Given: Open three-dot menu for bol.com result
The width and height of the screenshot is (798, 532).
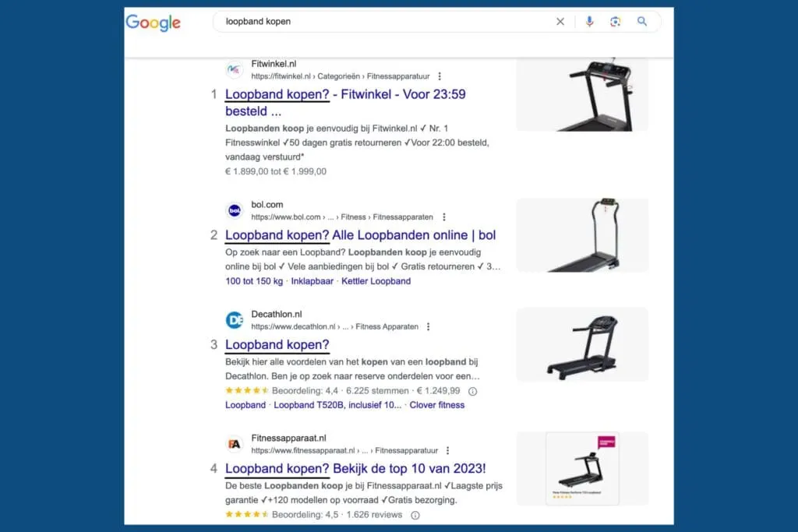Looking at the screenshot, I should 444,217.
